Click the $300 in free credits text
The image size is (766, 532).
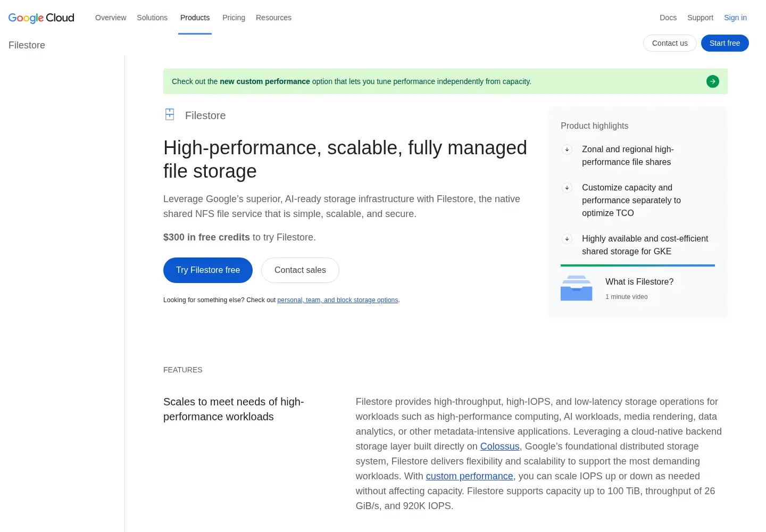[x=206, y=237]
